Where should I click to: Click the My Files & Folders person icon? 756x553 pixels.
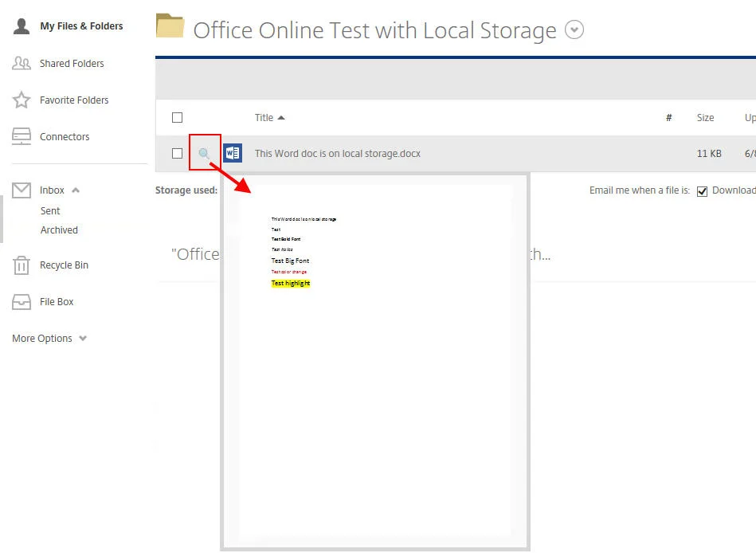[x=22, y=26]
